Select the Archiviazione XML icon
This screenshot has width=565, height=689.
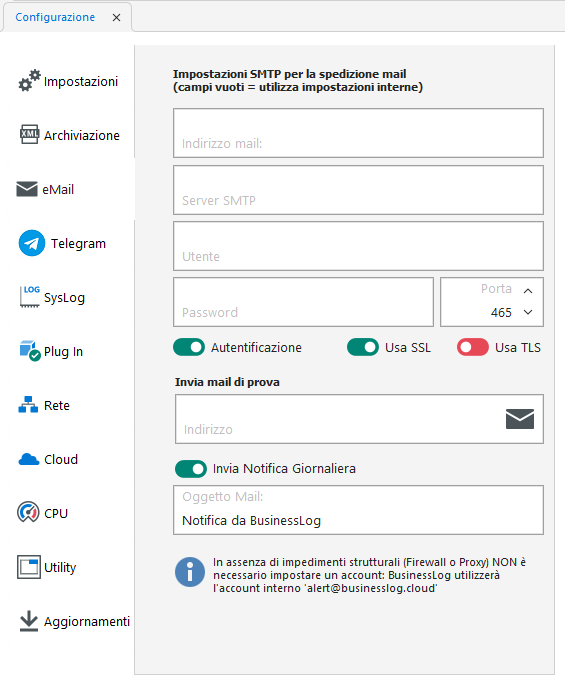click(29, 134)
